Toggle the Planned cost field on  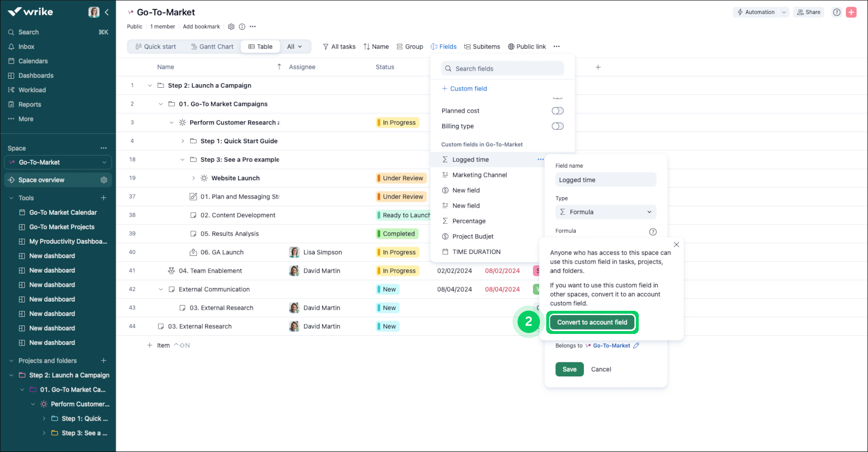point(557,111)
